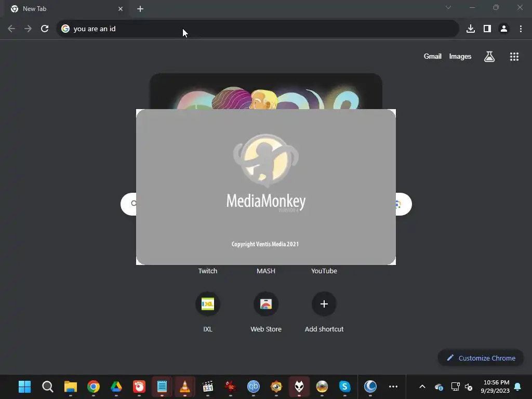Open the Chrome downloads icon

[x=471, y=29]
